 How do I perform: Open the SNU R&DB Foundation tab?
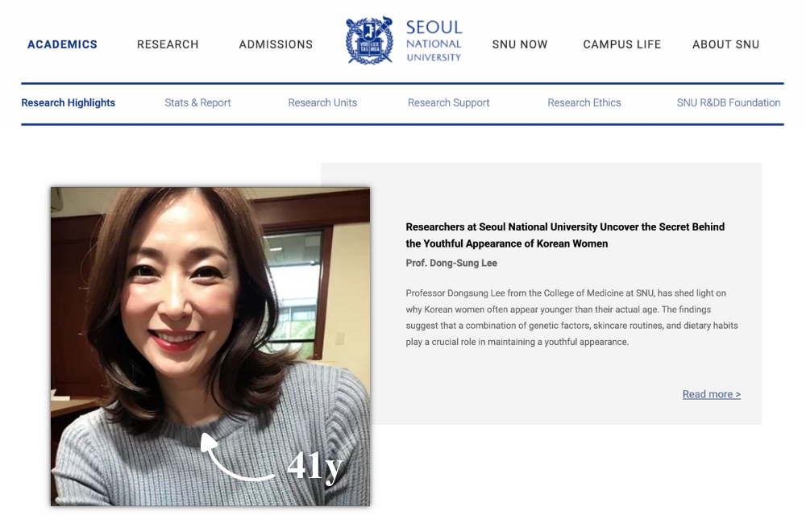[729, 103]
